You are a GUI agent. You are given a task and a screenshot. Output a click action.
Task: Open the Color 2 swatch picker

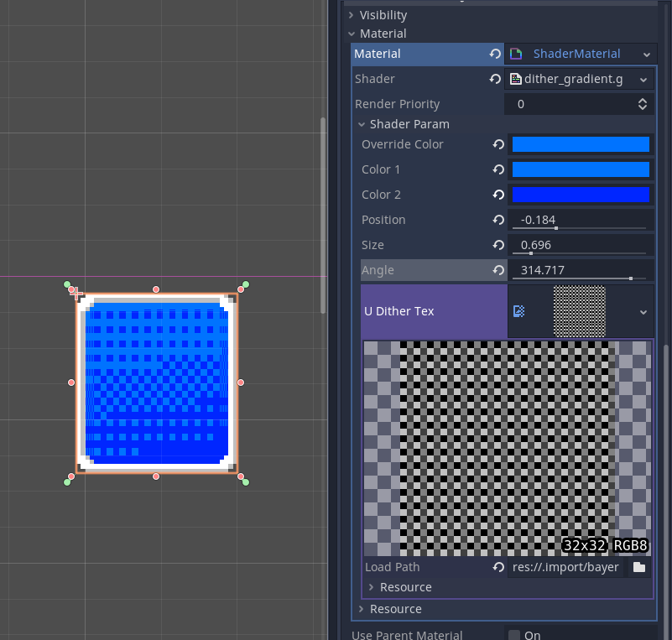(581, 195)
